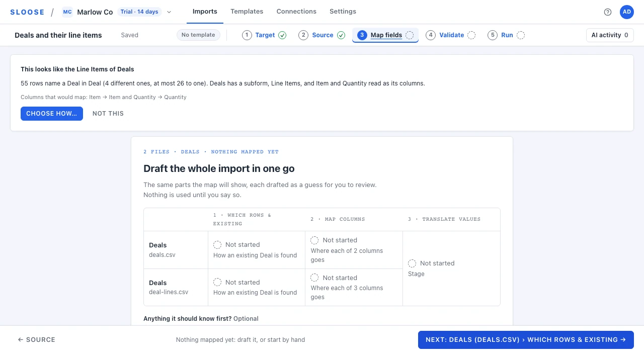Open Where each of 2 columns goes
Image resolution: width=644 pixels, height=362 pixels.
[x=354, y=250]
